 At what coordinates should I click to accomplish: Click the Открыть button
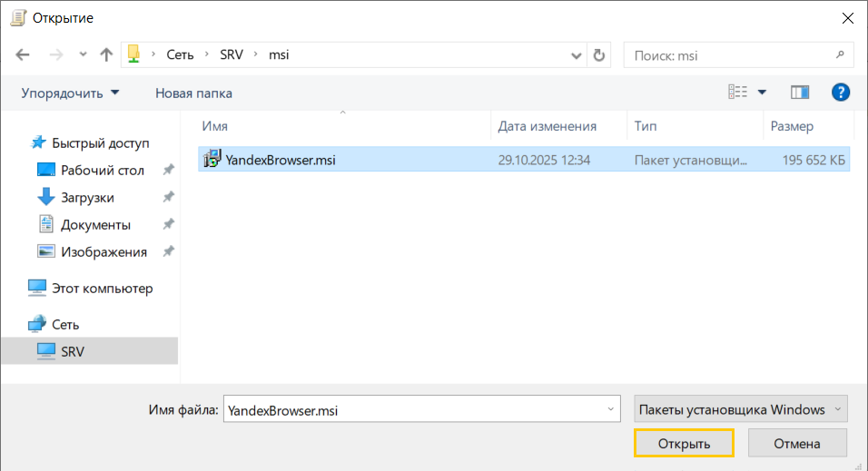(685, 444)
